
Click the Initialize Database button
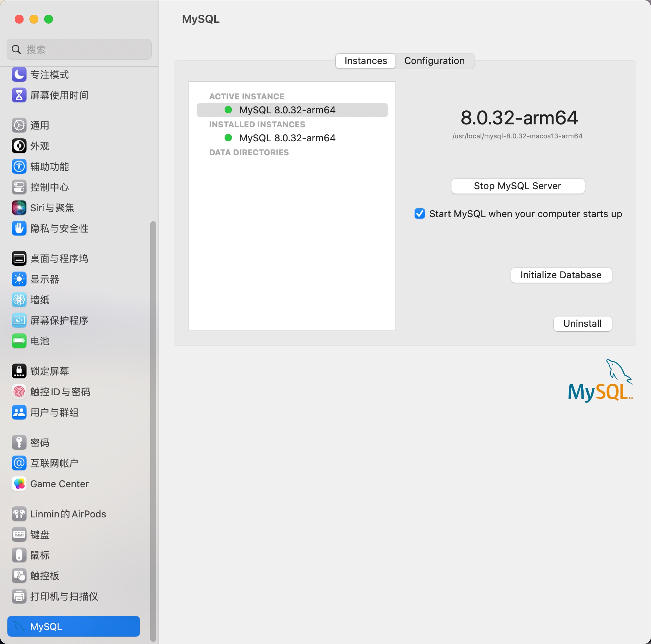pyautogui.click(x=561, y=275)
